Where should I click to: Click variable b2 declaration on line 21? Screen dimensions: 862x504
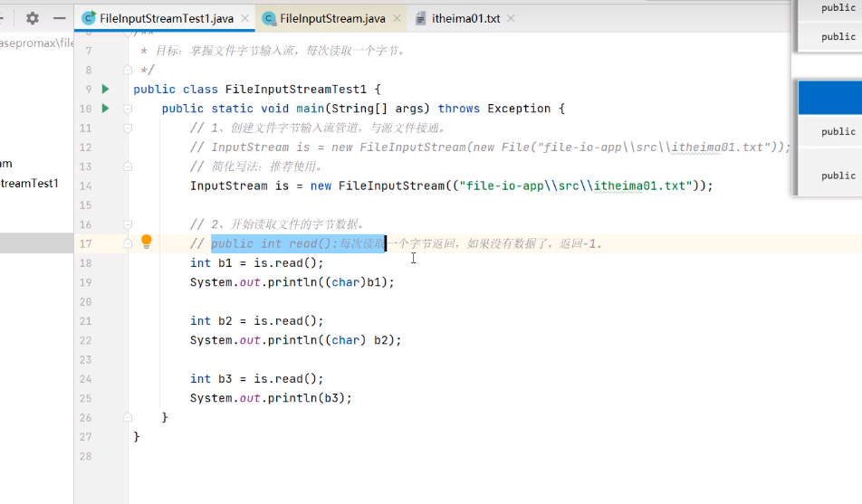coord(225,321)
